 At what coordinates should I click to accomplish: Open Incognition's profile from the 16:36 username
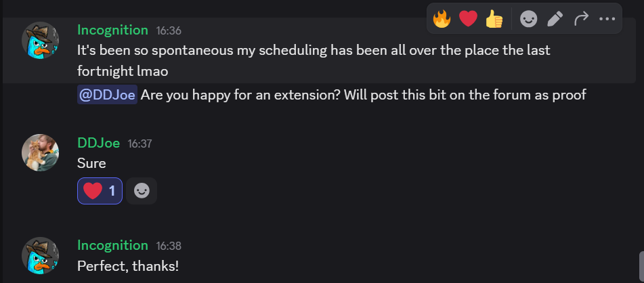[112, 30]
